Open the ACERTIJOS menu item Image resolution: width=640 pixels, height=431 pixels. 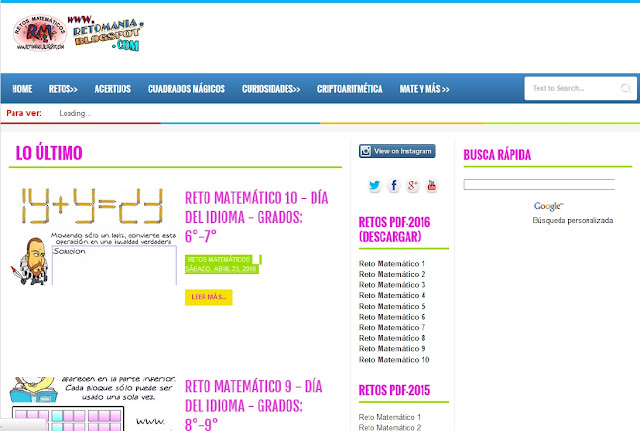(113, 89)
